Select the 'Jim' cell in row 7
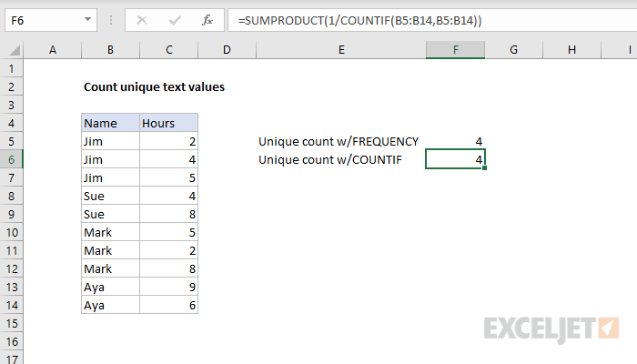Screen dimensions: 637x364 tap(110, 177)
